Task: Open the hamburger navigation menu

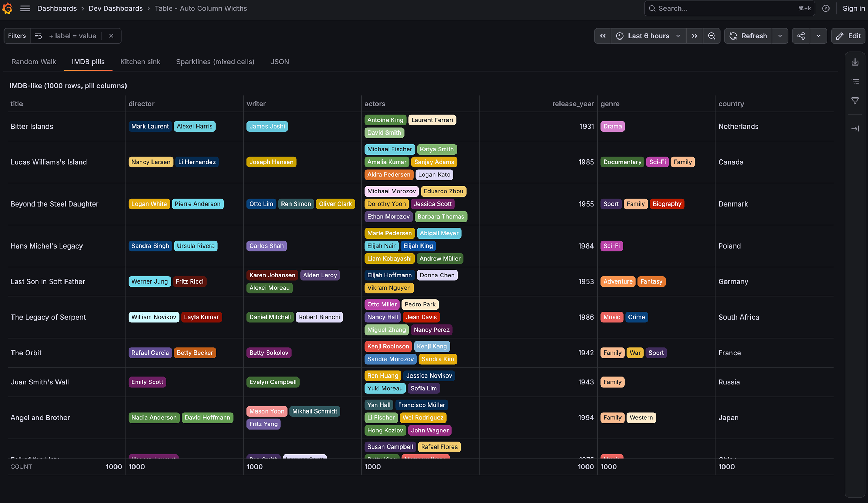Action: [x=25, y=8]
